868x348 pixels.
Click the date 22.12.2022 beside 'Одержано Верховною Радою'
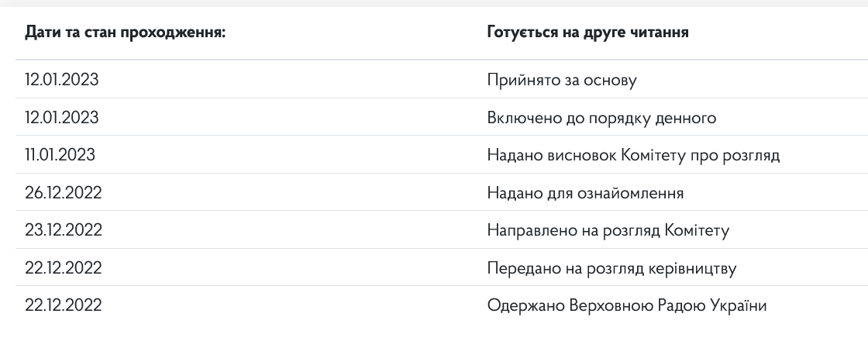click(63, 305)
